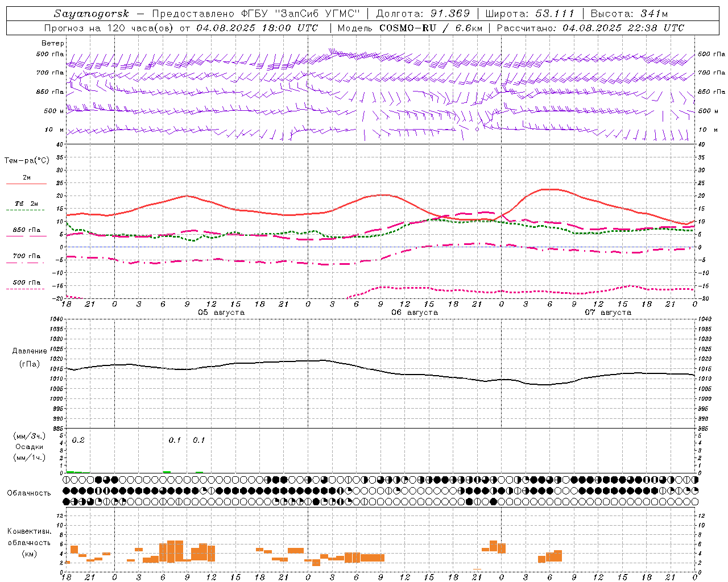Click the '05 августа' date label
Screen dimensions: 728x582
(221, 313)
